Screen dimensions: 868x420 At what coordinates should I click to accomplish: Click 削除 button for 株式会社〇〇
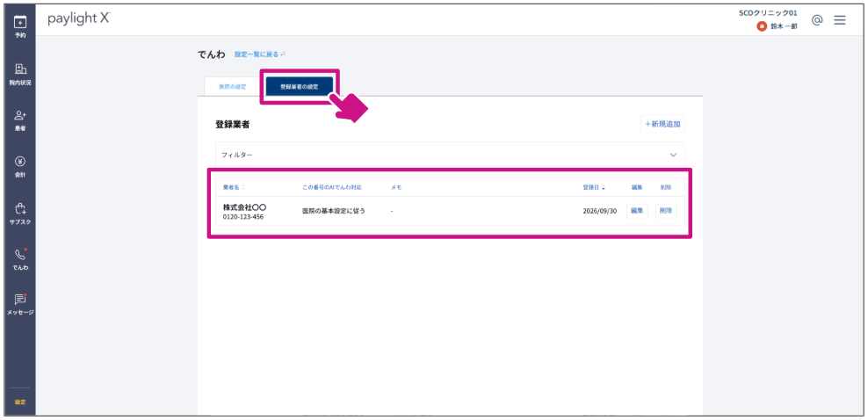coord(666,211)
